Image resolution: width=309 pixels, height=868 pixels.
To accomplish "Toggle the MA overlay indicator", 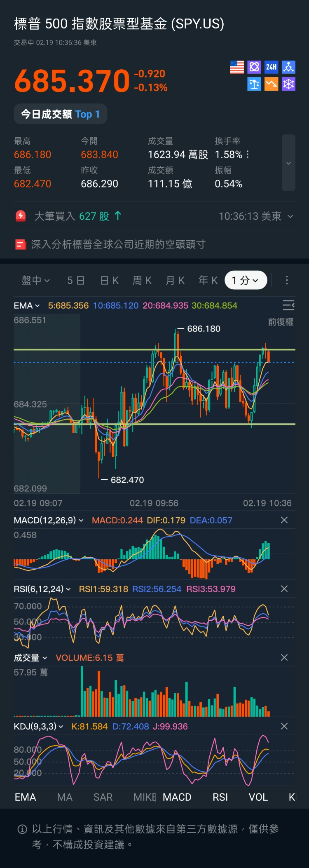I will tap(65, 797).
